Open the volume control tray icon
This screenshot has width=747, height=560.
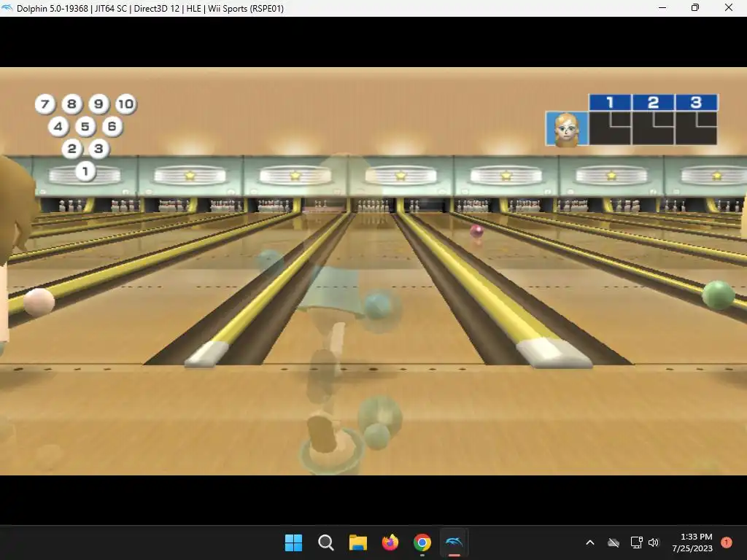[654, 542]
